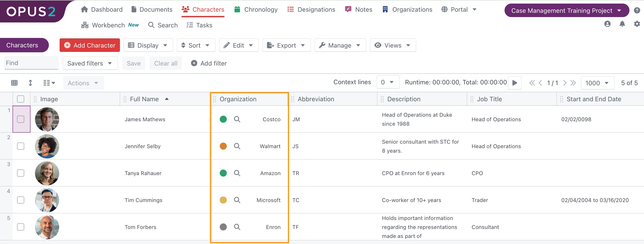644x244 pixels.
Task: Open the Organizations tab
Action: (x=407, y=9)
